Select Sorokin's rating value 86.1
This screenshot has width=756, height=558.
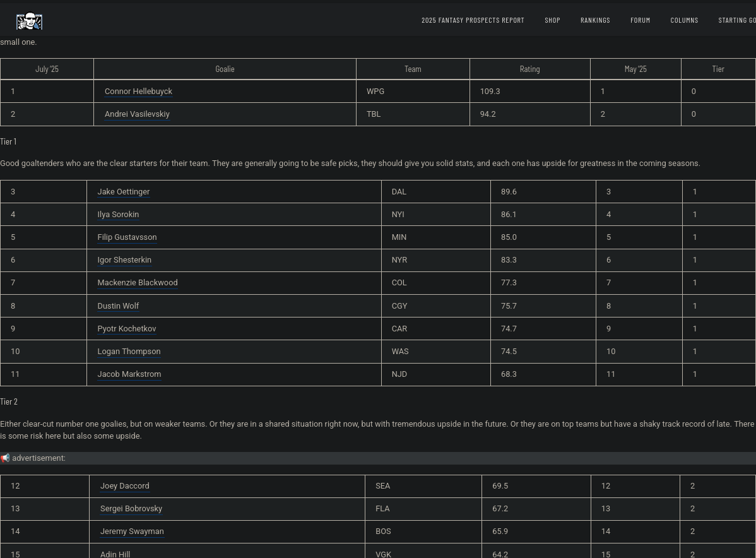point(509,214)
